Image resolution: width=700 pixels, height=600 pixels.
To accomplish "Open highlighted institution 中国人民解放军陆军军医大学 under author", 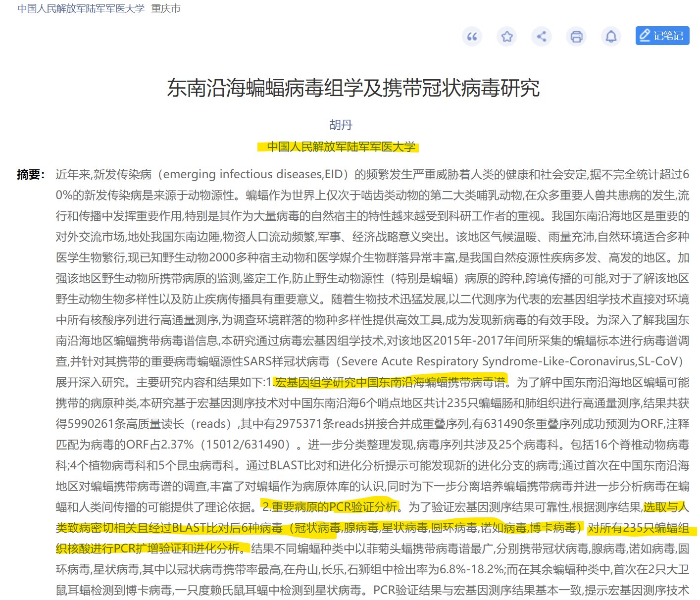I will point(341,147).
